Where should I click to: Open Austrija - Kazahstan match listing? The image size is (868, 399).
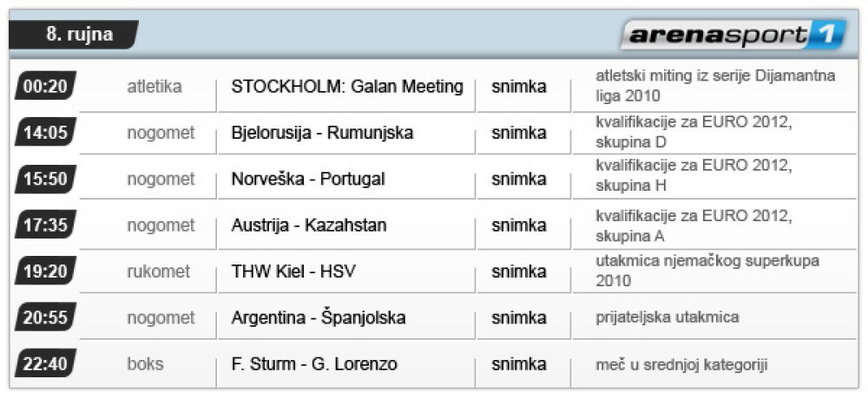point(309,226)
